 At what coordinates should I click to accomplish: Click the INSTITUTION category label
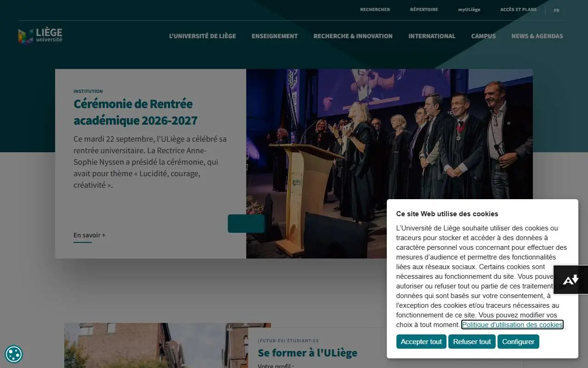pyautogui.click(x=88, y=92)
